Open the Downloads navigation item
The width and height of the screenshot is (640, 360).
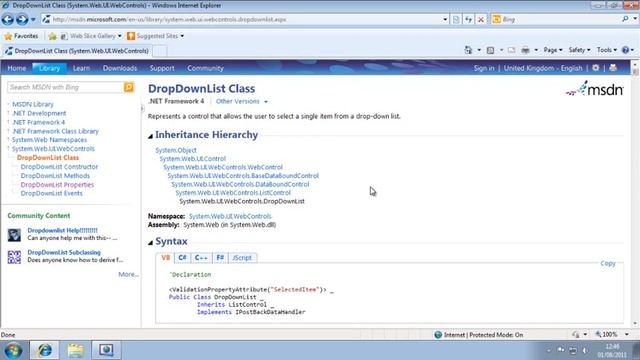(120, 68)
